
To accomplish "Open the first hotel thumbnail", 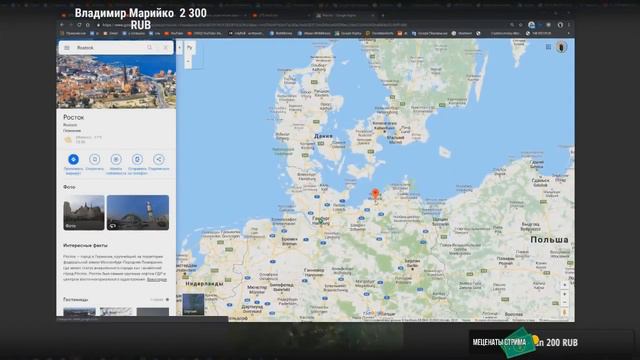I will 80,312.
